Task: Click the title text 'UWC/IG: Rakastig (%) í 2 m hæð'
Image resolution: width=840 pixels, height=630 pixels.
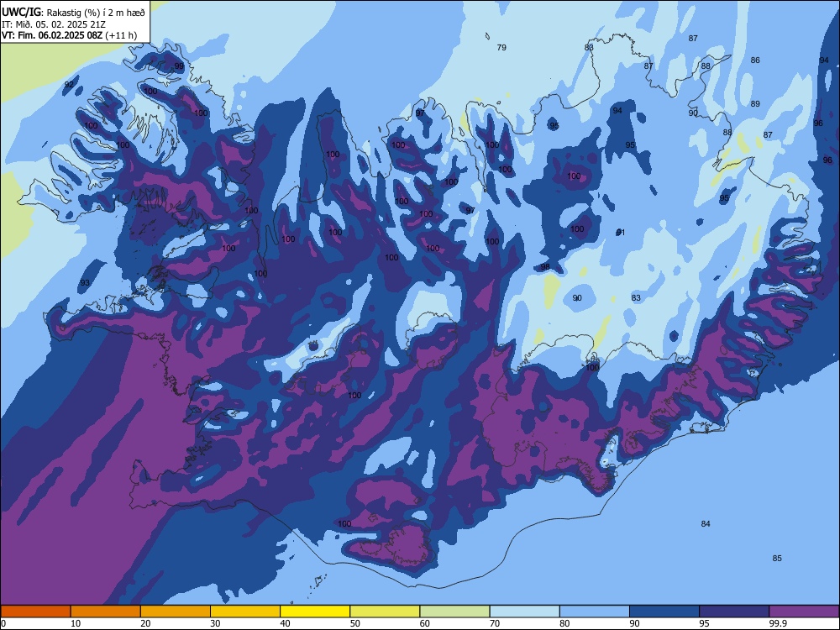Action: coord(73,13)
